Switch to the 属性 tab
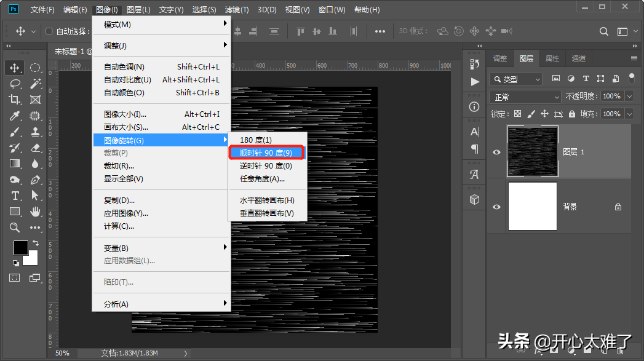This screenshot has height=361, width=644. [x=552, y=58]
